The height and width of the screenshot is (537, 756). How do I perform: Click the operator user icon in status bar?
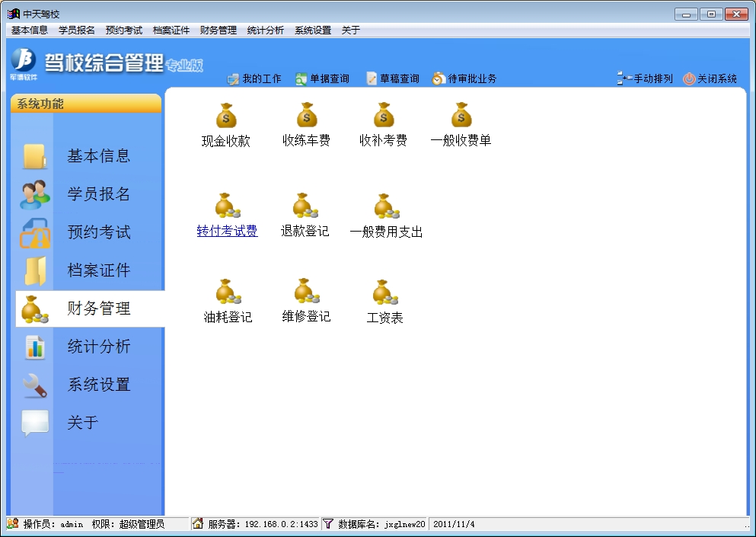tap(13, 523)
